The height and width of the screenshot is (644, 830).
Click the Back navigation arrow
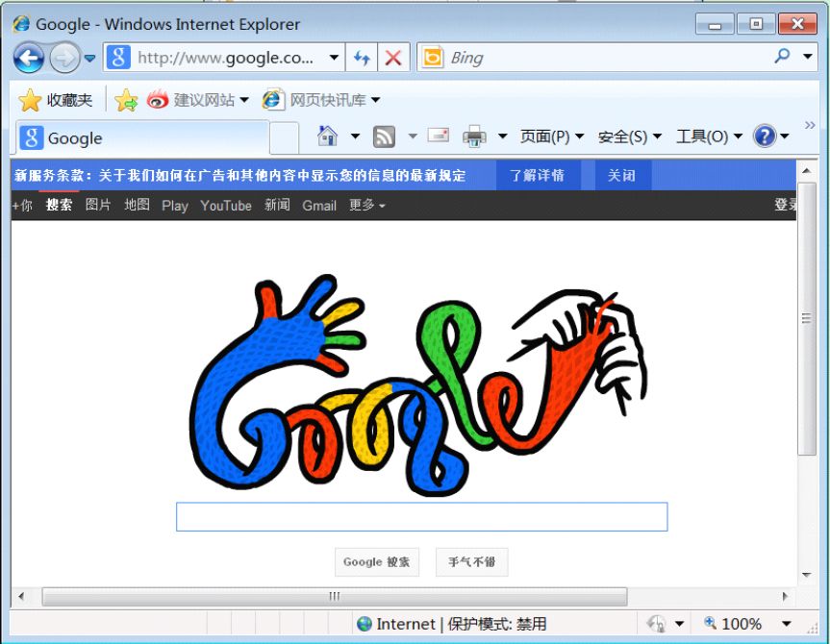(29, 58)
